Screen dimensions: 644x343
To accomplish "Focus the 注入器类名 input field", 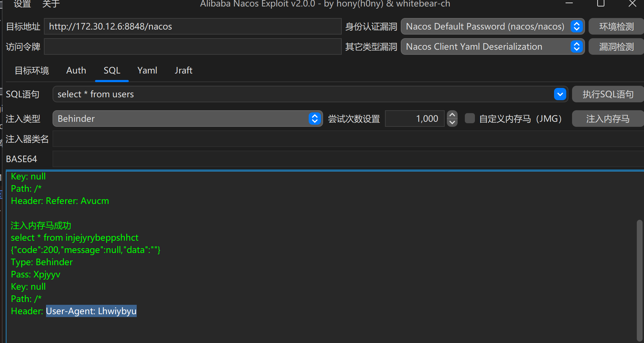I will pyautogui.click(x=348, y=139).
